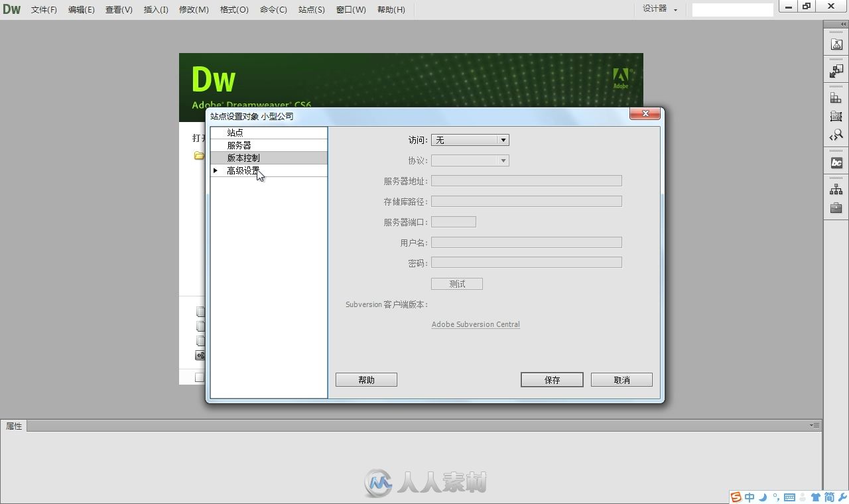849x504 pixels.
Task: Open the soft keyboard icon
Action: 789,497
